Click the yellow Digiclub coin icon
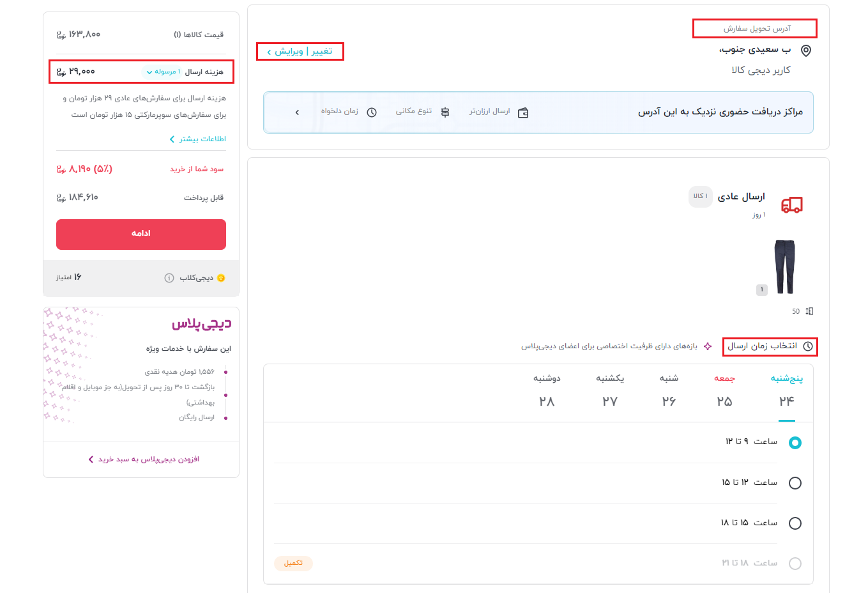The width and height of the screenshot is (868, 593). pos(221,278)
